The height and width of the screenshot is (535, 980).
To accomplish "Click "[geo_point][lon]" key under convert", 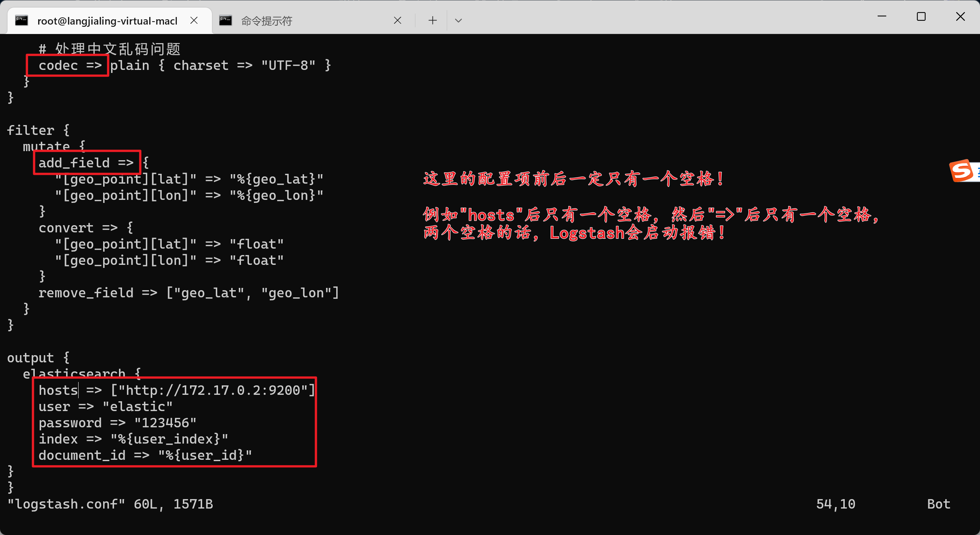I will [x=126, y=260].
